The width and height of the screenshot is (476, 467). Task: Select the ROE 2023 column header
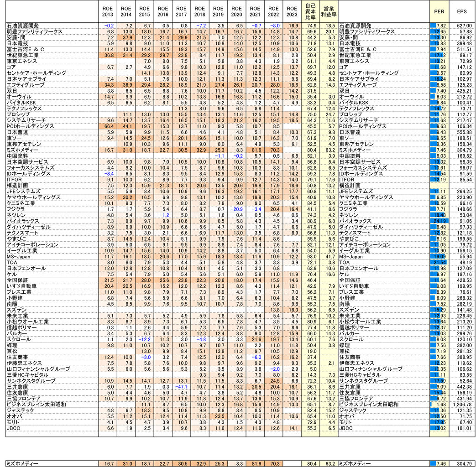coord(292,11)
